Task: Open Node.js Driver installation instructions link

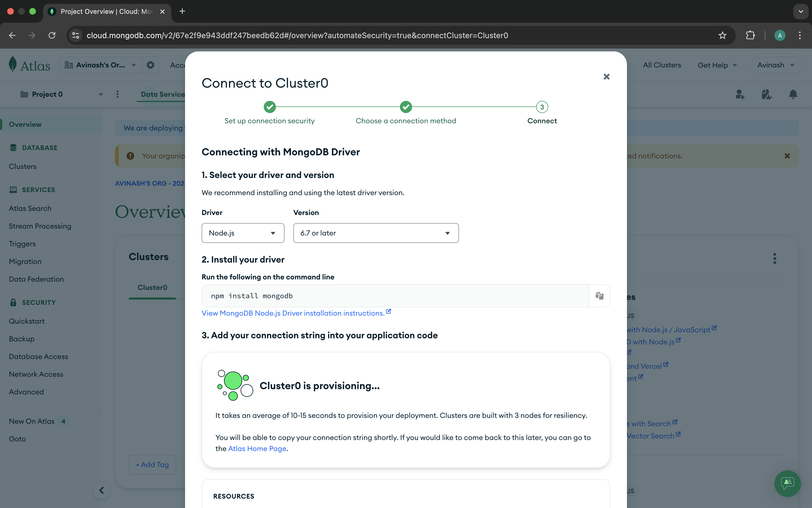Action: (x=293, y=313)
